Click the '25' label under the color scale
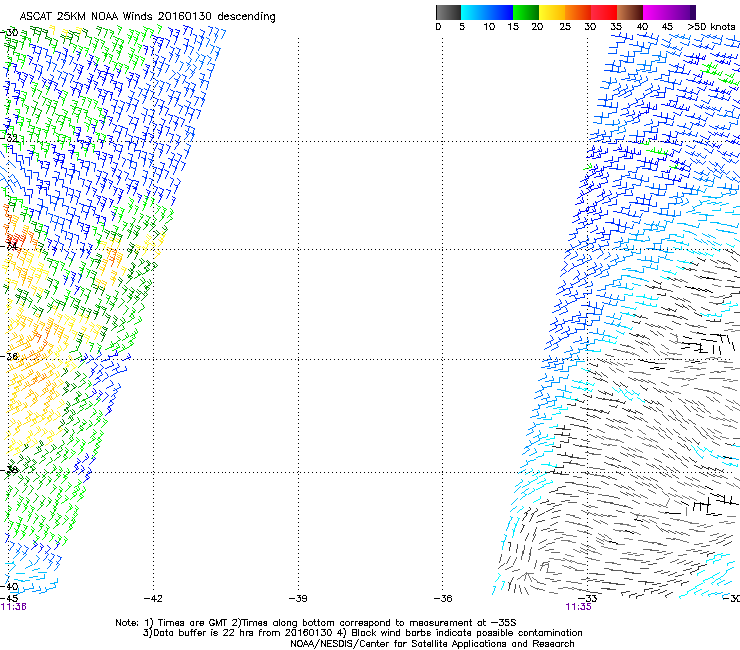The width and height of the screenshot is (740, 650). [x=565, y=27]
